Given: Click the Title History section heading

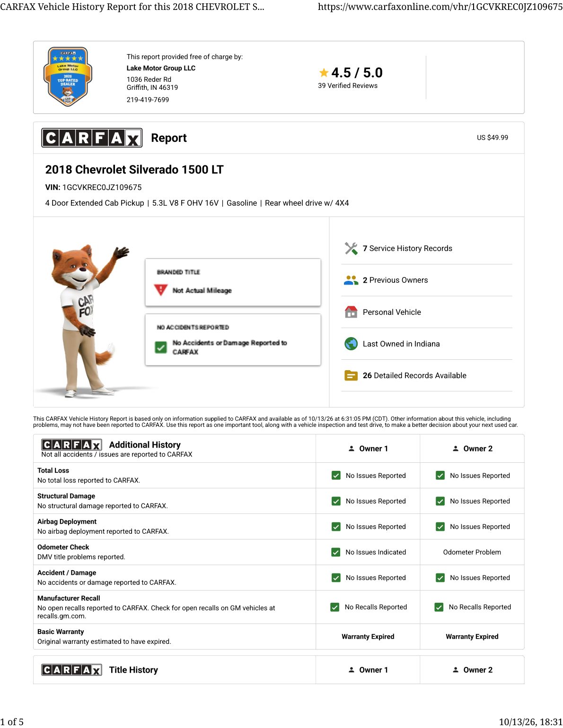Looking at the screenshot, I should (x=133, y=670).
